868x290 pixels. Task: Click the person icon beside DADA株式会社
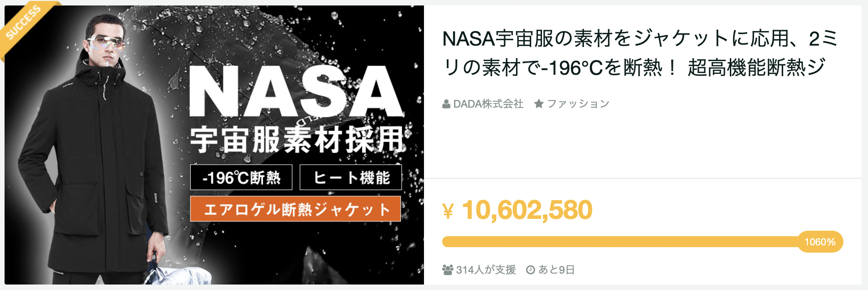(445, 104)
